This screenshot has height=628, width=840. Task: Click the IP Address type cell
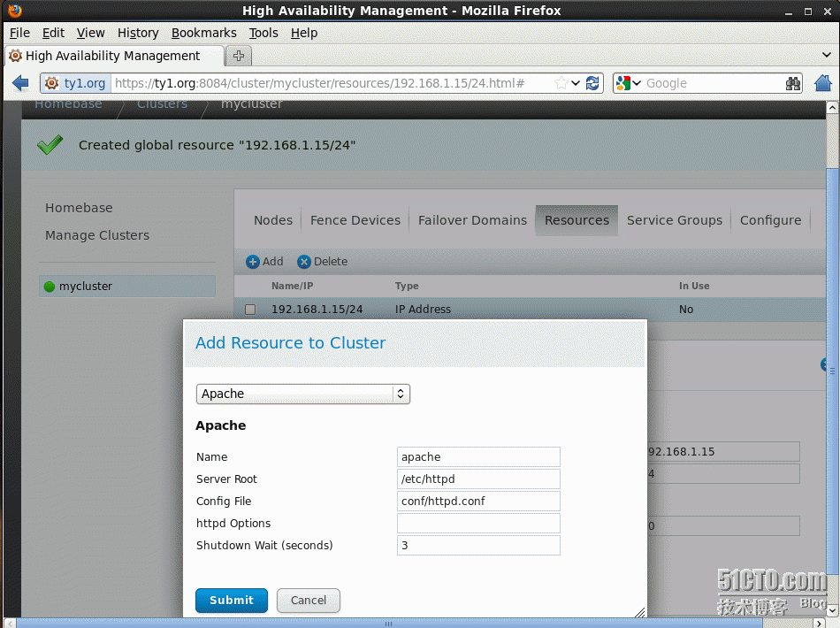[x=423, y=310]
